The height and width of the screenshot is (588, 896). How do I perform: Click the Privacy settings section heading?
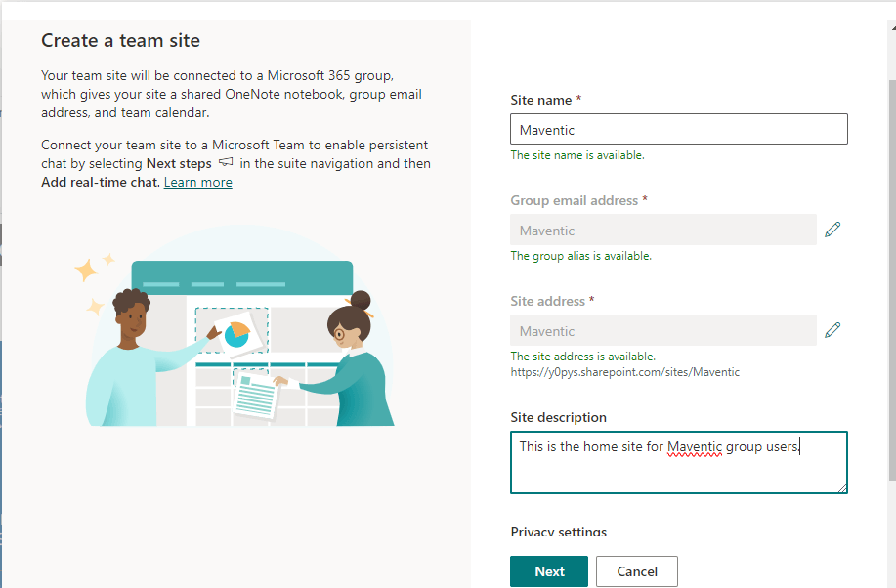[x=559, y=531]
